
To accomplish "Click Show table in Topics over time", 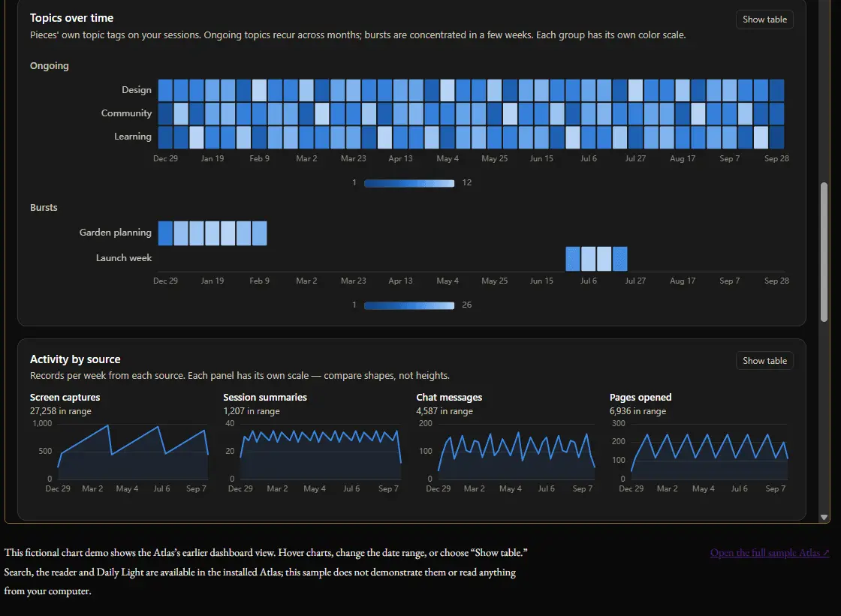I will point(764,20).
